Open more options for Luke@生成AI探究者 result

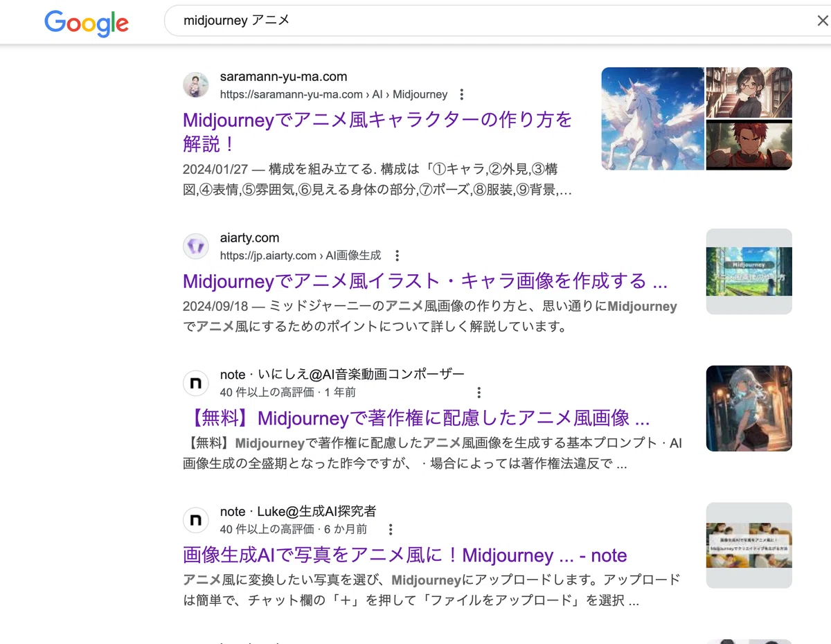(391, 529)
